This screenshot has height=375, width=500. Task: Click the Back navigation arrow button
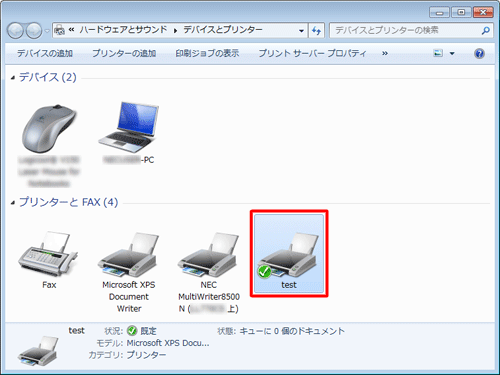coord(15,31)
